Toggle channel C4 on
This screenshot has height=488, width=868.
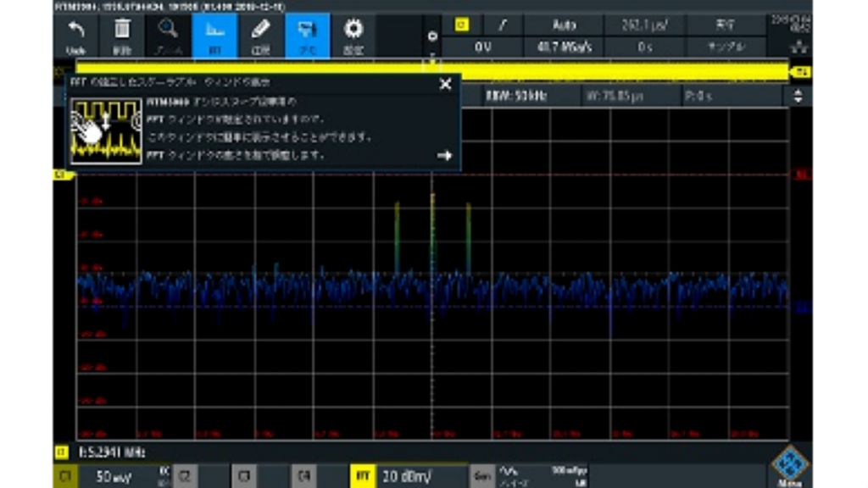(302, 476)
